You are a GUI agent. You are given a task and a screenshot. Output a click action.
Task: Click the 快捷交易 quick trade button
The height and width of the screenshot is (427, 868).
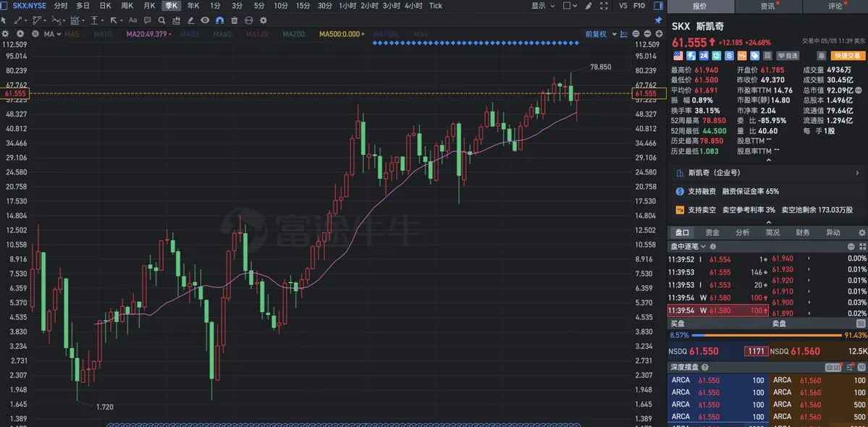click(848, 56)
